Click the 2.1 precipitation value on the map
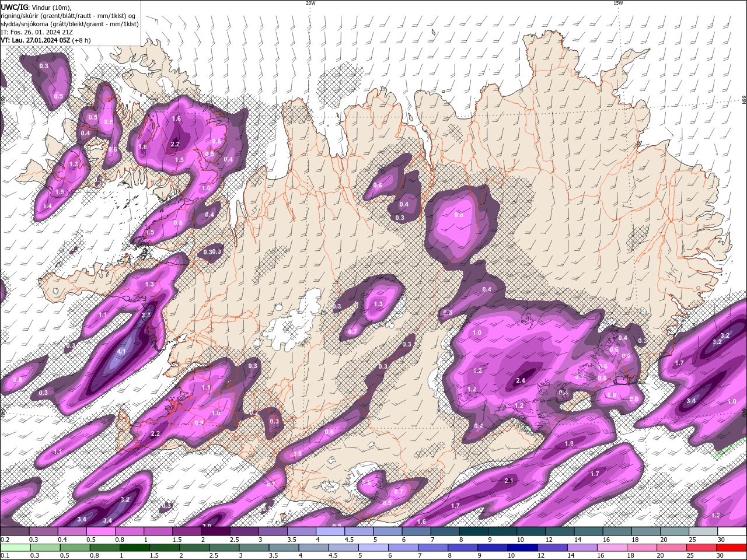 [508, 481]
